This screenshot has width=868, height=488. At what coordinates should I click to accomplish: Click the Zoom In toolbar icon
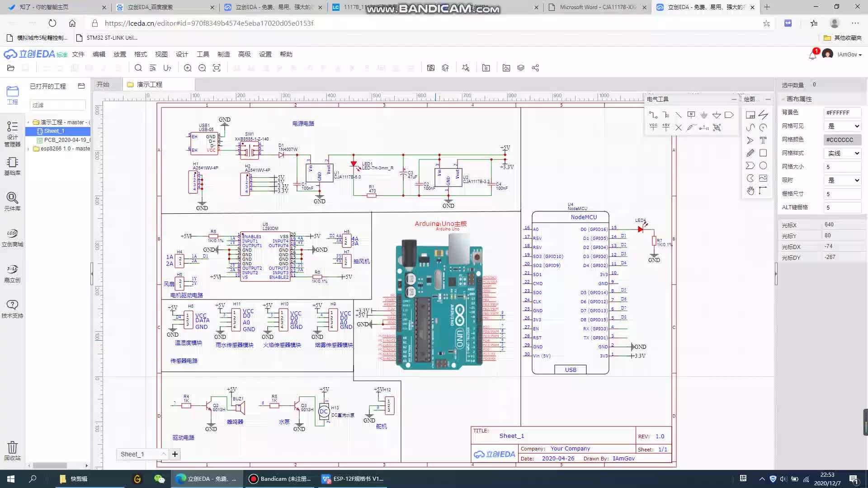click(x=188, y=68)
